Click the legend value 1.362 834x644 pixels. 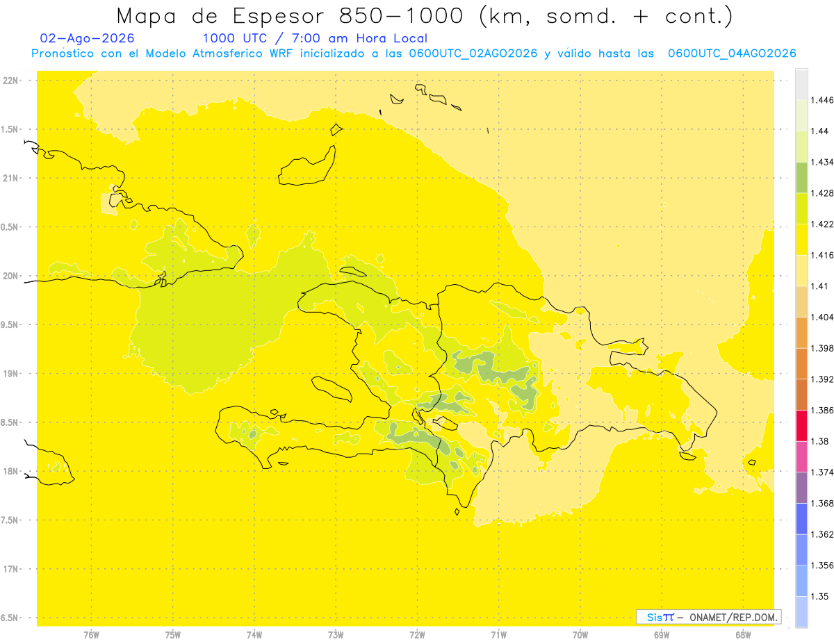822,534
